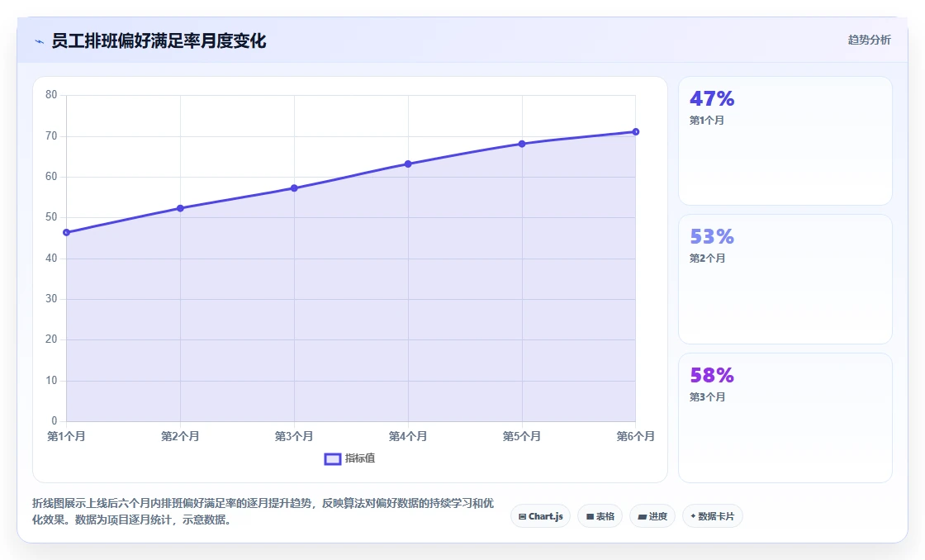This screenshot has width=925, height=560.
Task: Select the 第4个月 data point on the line
Action: [408, 164]
